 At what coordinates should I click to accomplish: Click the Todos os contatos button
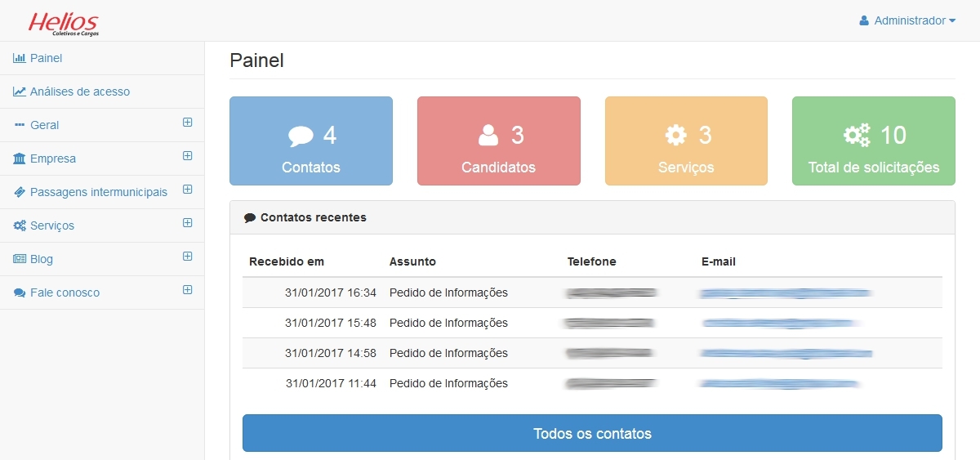click(592, 433)
